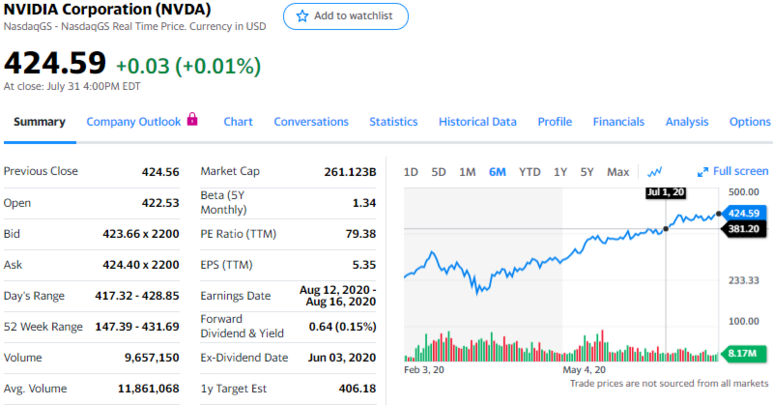Click the Forward Dividend value 0.64 (0.15%)

point(343,327)
